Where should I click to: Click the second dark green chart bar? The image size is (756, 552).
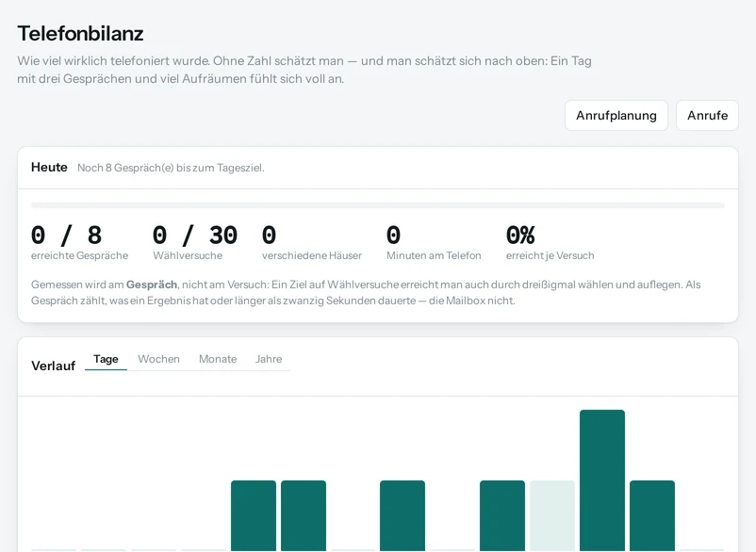pos(304,515)
